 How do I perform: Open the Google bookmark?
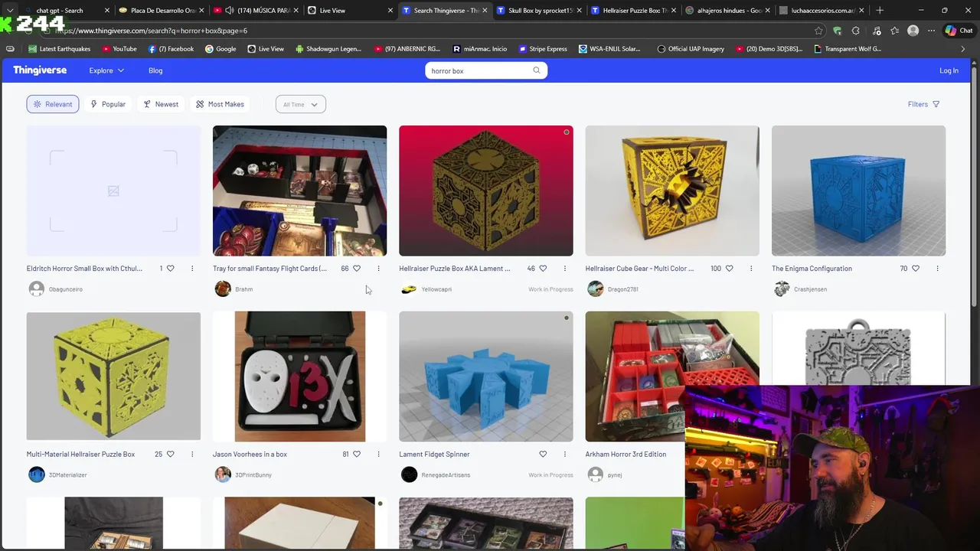(220, 49)
